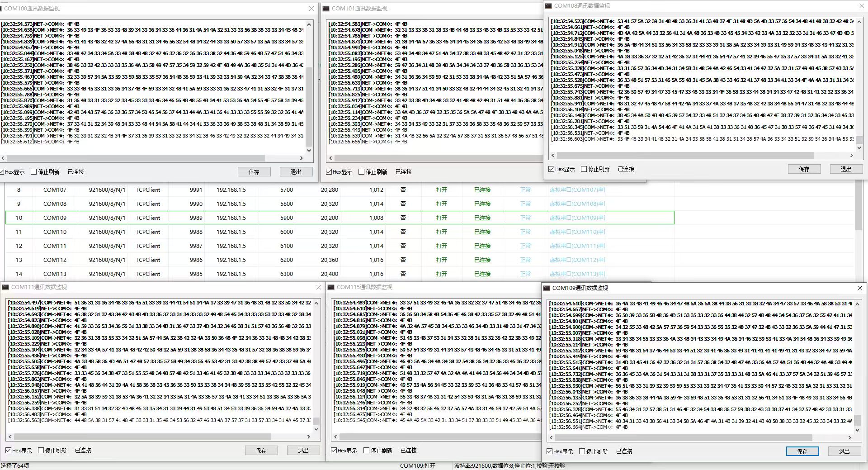
Task: Click the COM108 window title bar icon
Action: click(548, 6)
